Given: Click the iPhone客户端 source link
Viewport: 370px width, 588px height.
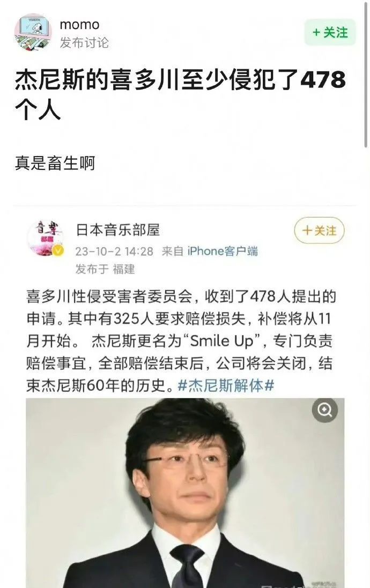Looking at the screenshot, I should 223,251.
